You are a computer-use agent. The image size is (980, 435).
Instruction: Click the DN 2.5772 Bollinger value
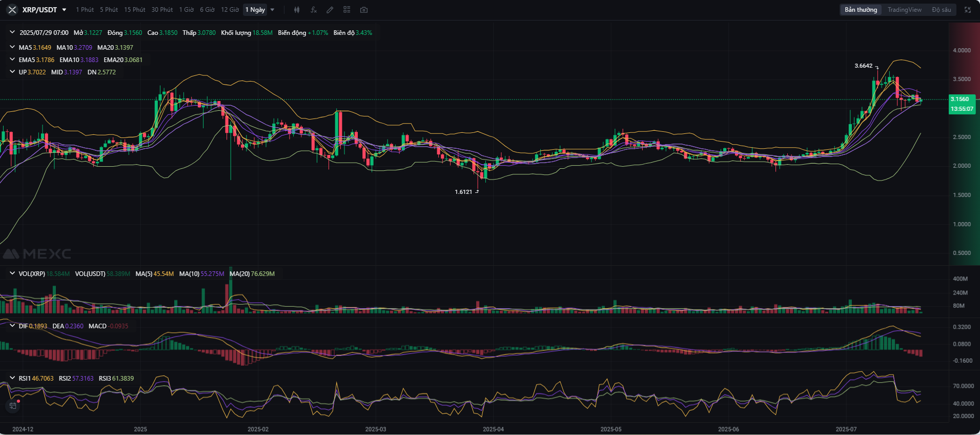click(101, 72)
